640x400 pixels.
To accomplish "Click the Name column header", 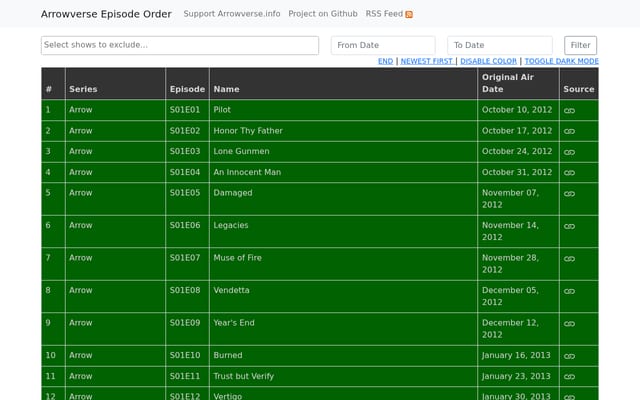I will tap(343, 83).
